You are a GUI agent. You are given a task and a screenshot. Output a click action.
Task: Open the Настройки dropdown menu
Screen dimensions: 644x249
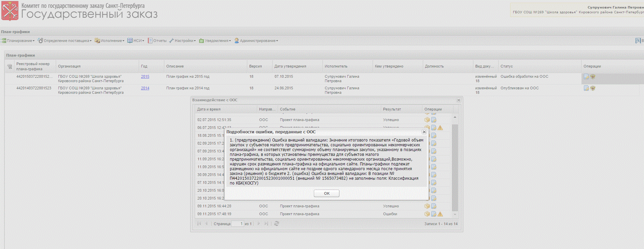click(183, 41)
